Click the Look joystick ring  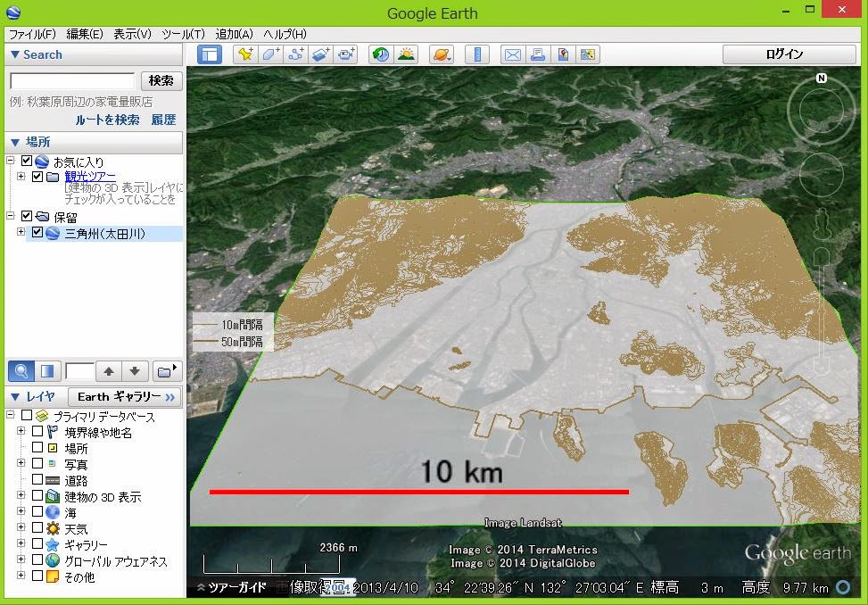(821, 112)
